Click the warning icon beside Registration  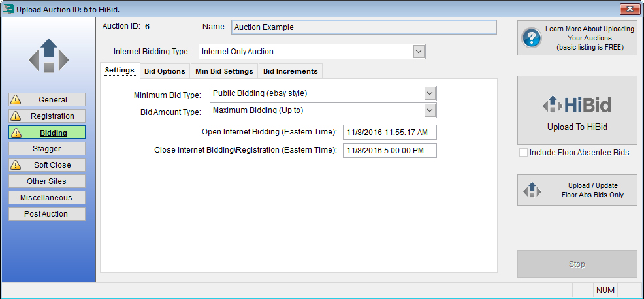pyautogui.click(x=15, y=116)
